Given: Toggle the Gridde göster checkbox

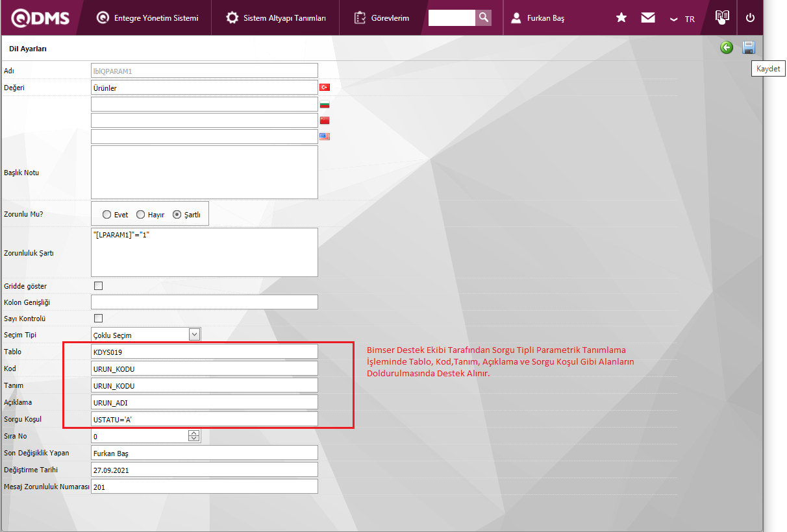Looking at the screenshot, I should pos(99,285).
